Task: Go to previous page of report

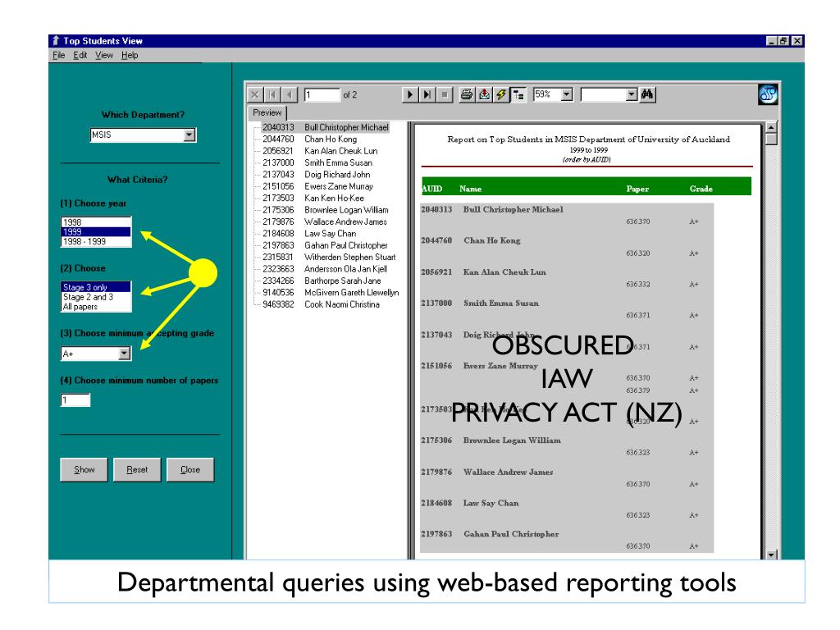Action: pos(290,95)
